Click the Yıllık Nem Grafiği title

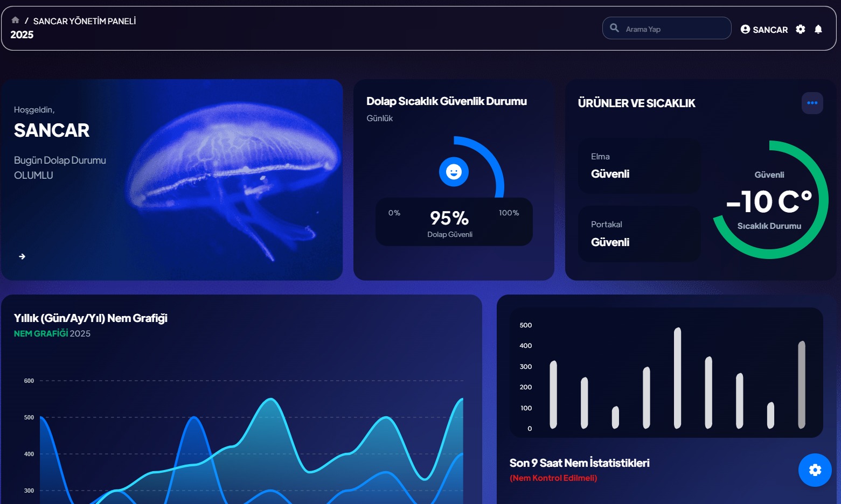[91, 318]
